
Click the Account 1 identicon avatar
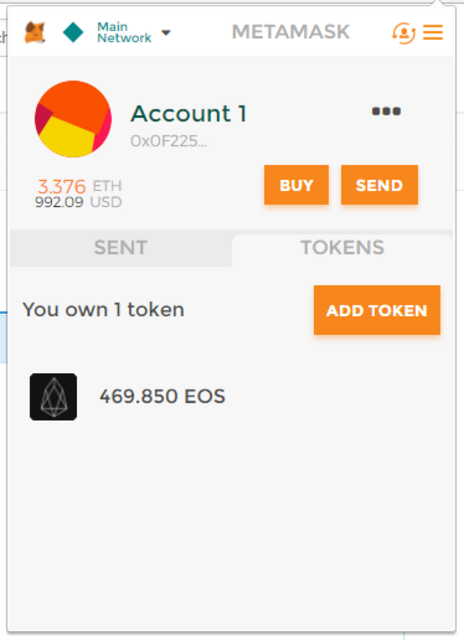point(73,119)
